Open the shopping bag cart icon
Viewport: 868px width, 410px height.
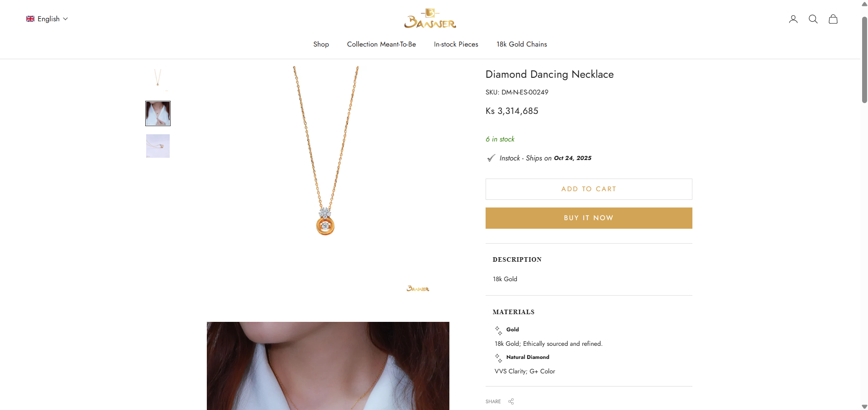(833, 19)
